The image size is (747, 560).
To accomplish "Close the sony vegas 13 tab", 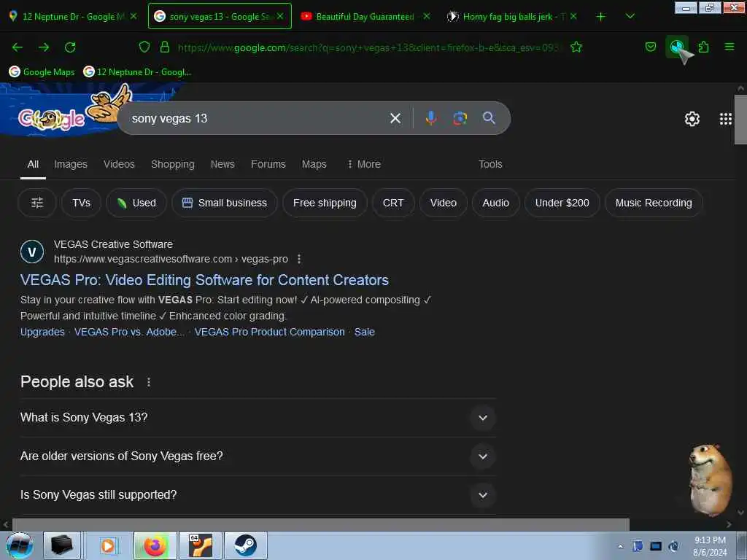I will click(280, 16).
